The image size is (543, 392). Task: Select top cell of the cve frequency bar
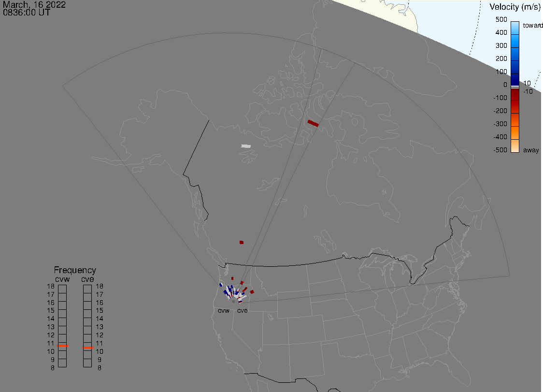(x=87, y=289)
